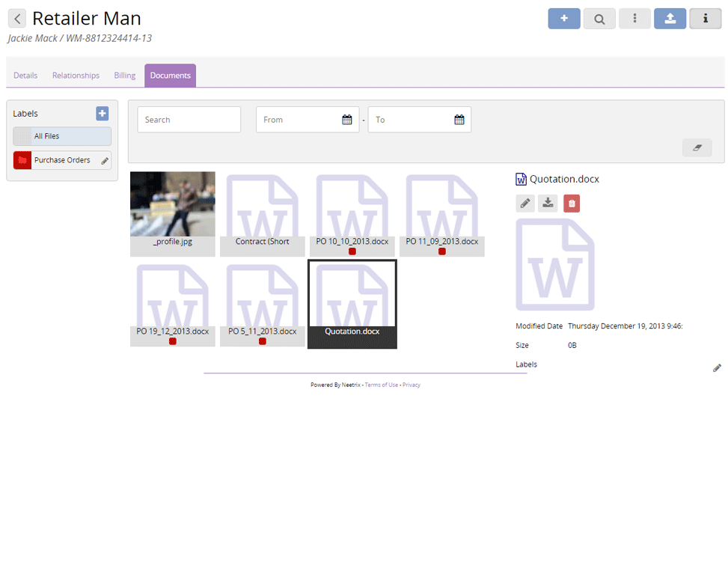728x586 pixels.
Task: Switch to the Relationships tab
Action: (76, 76)
